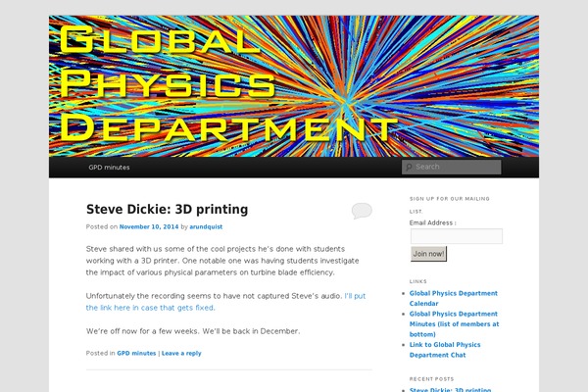Select the 'Sign up for our mailing list' heading
This screenshot has width=588, height=392.
[449, 205]
